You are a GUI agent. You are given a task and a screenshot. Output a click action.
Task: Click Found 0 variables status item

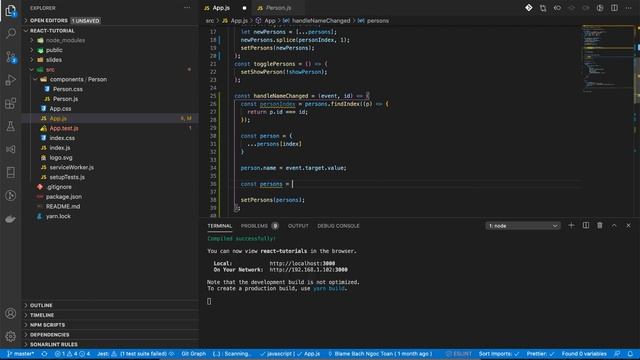tap(584, 354)
